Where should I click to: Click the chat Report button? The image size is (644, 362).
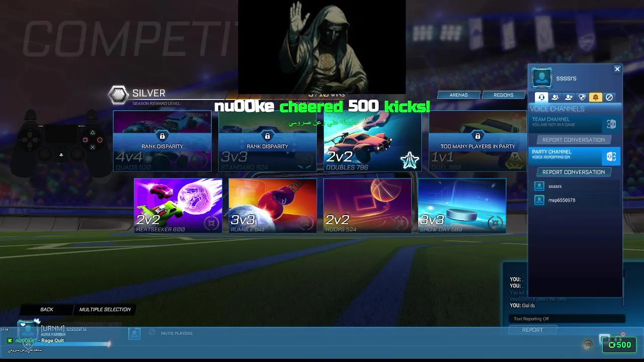[x=532, y=330]
